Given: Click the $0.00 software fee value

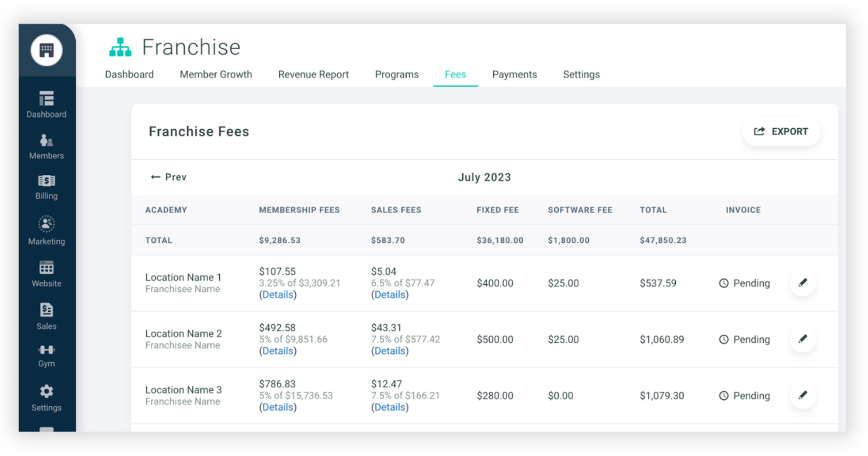Looking at the screenshot, I should [561, 396].
